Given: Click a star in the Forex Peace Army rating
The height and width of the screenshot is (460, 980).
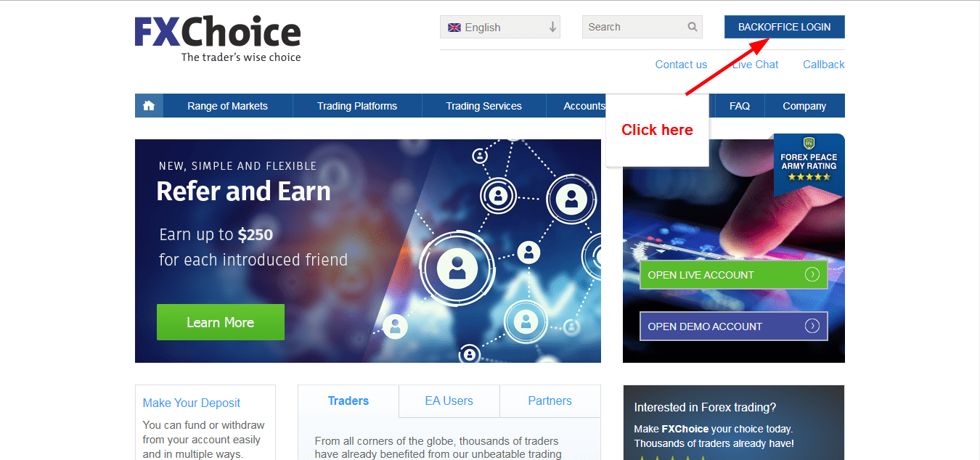Looking at the screenshot, I should pos(809,176).
